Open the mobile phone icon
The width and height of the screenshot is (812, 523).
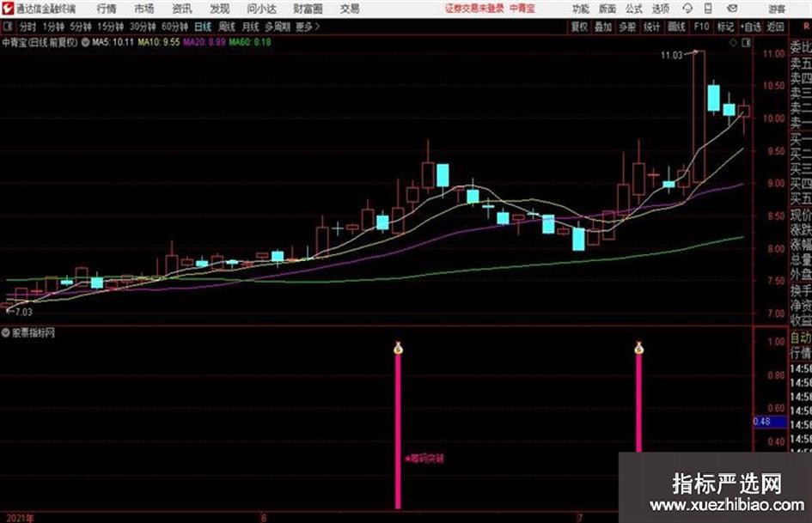coord(708,9)
